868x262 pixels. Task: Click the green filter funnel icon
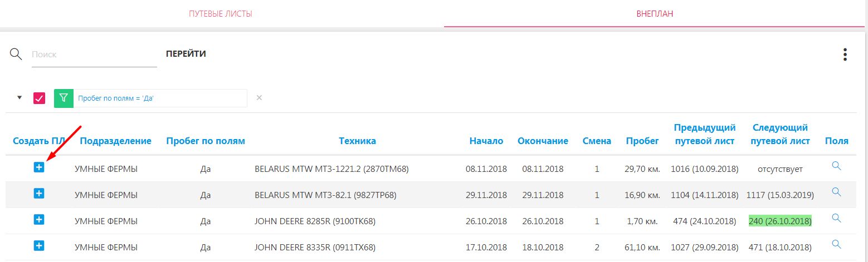64,98
